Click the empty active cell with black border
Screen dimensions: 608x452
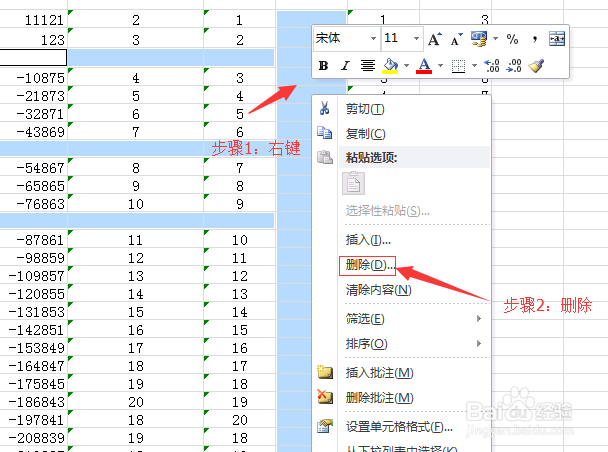[x=33, y=57]
